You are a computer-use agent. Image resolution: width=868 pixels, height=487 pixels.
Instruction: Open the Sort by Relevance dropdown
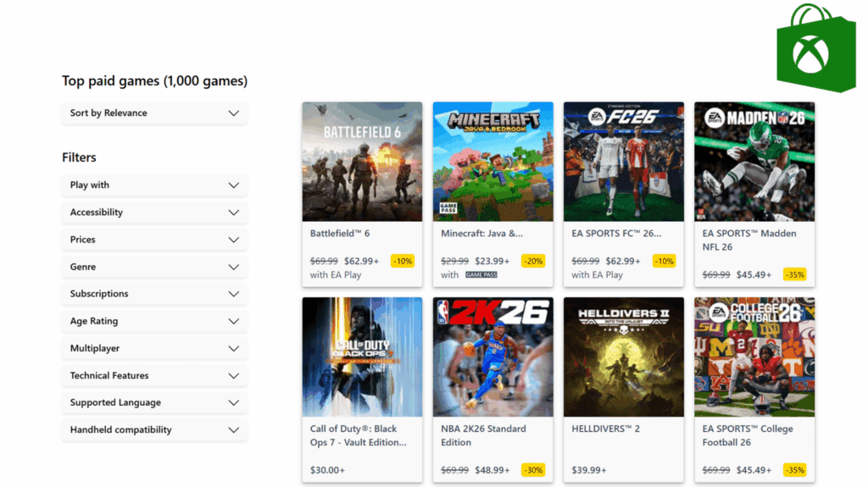click(154, 113)
